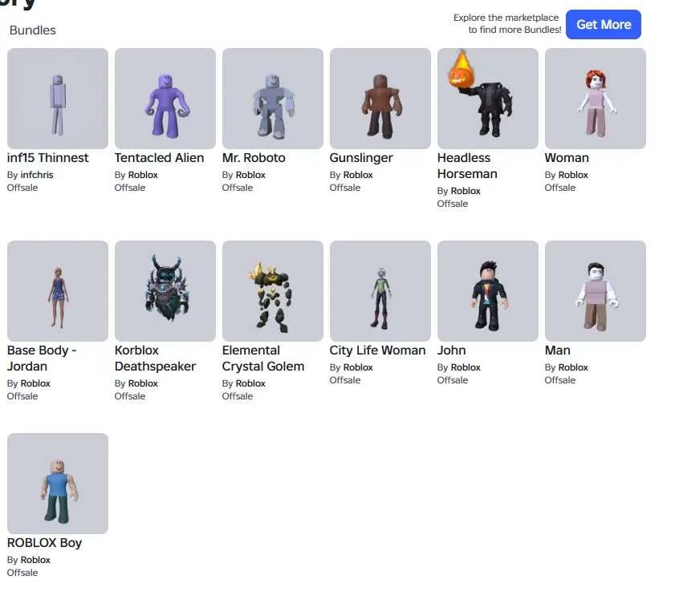Screen dimensions: 679x616
Task: Click Roblox creator link under John
Action: tap(466, 367)
